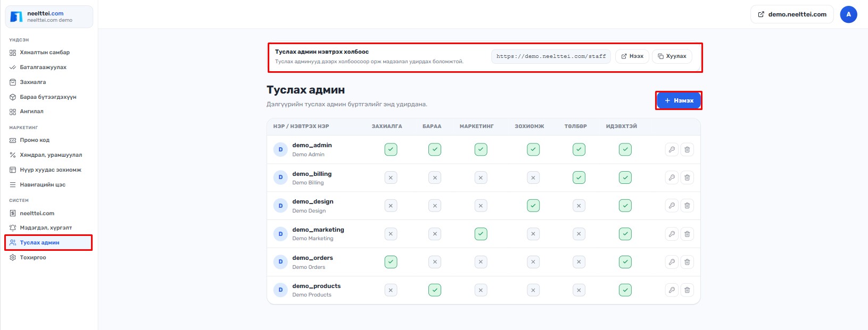Toggle Төлбөр permission for demo_billing
Screen dimensions: 868x330
point(579,177)
